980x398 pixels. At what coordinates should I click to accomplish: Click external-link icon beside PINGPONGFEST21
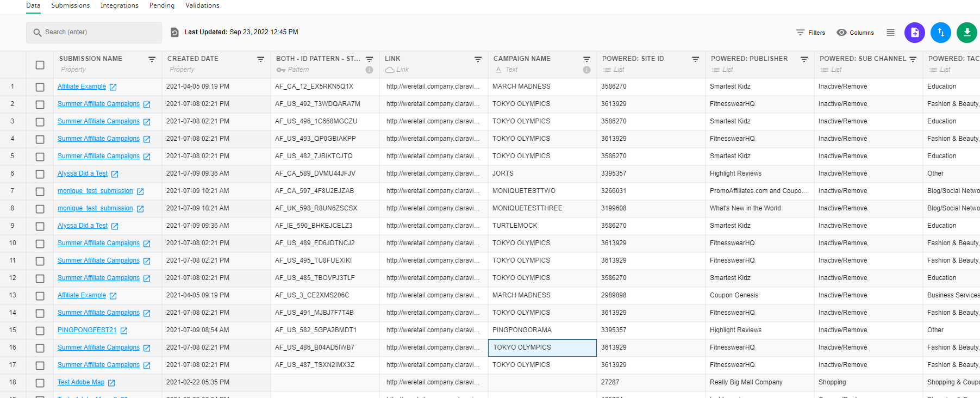click(124, 331)
